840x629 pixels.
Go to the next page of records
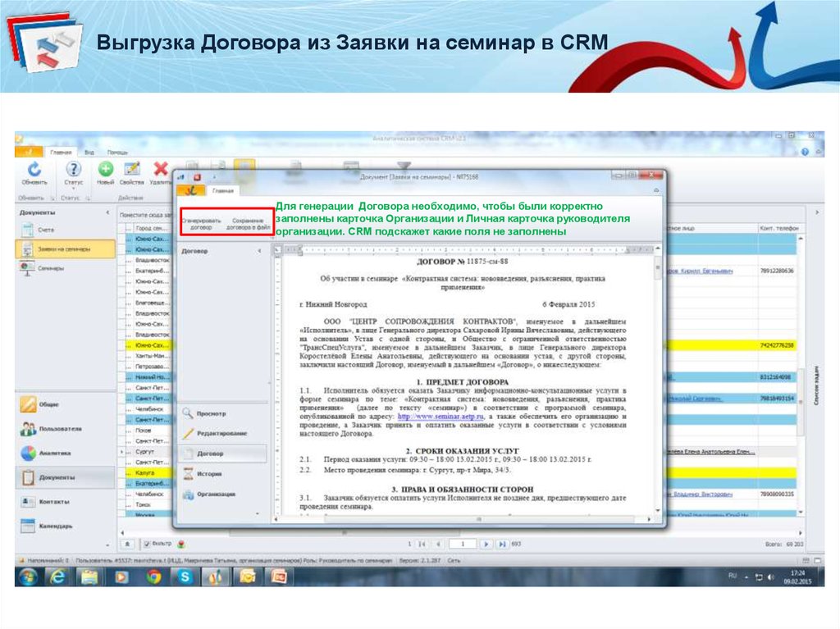(x=486, y=544)
